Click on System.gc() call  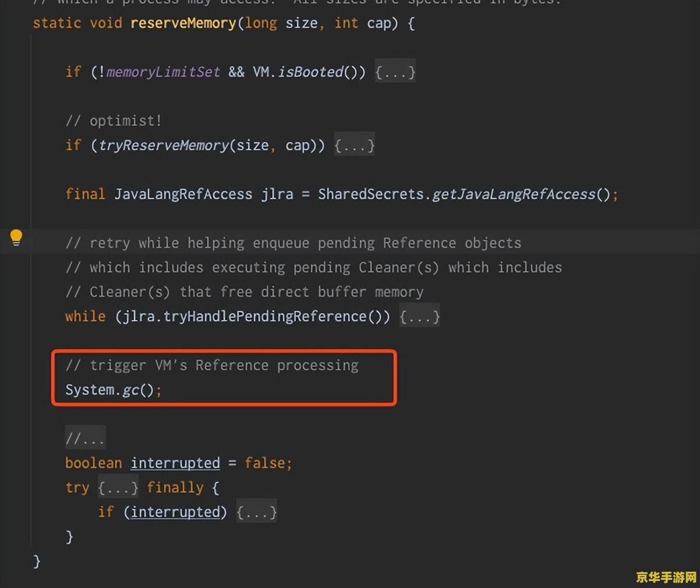(113, 389)
